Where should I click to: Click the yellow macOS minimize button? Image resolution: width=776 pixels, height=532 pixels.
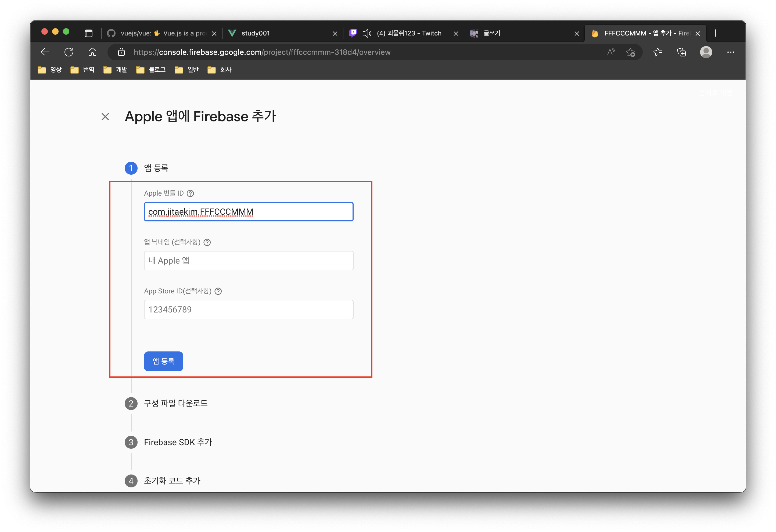(55, 32)
